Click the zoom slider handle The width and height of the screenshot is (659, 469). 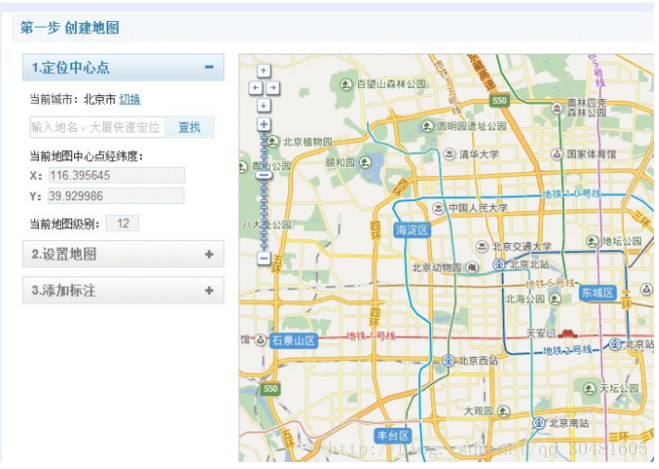tap(264, 175)
